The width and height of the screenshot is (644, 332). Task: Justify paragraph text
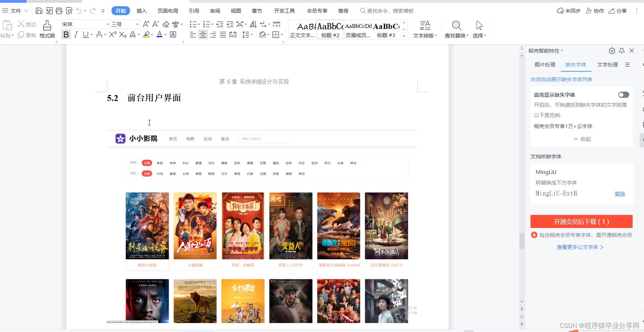pyautogui.click(x=223, y=34)
